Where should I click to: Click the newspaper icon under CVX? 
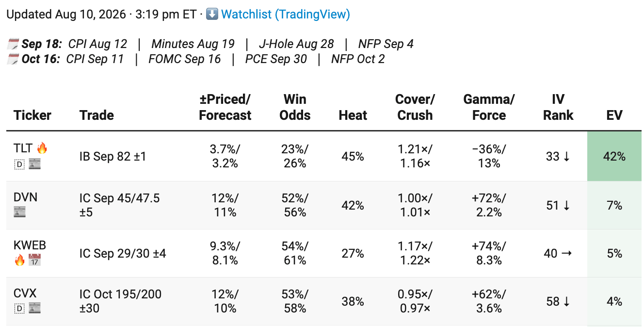[34, 308]
